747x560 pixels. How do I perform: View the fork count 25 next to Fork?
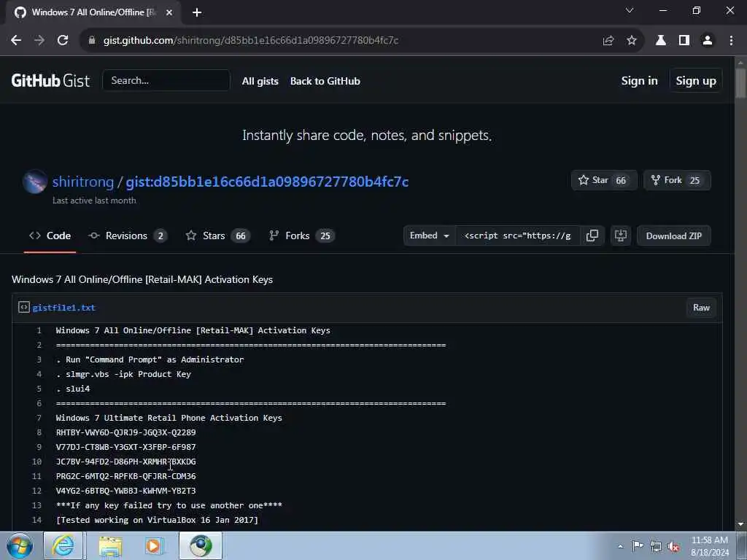pos(694,181)
